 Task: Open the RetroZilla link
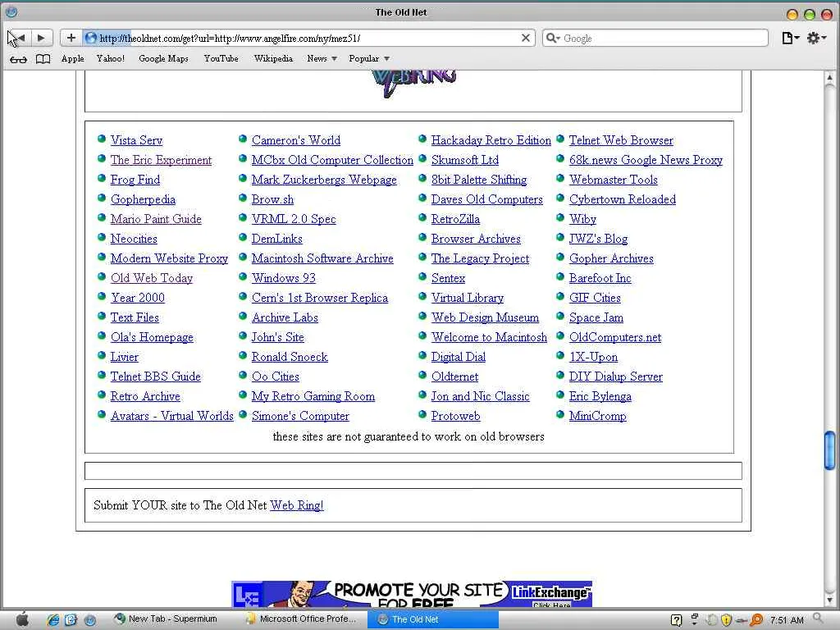pos(455,219)
